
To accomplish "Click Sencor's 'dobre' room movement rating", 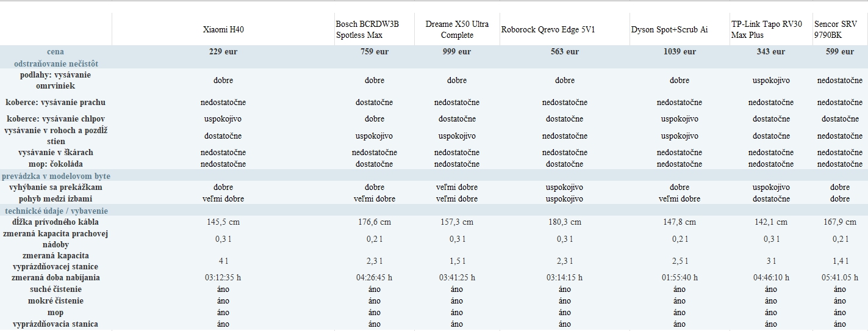I will pyautogui.click(x=840, y=198).
